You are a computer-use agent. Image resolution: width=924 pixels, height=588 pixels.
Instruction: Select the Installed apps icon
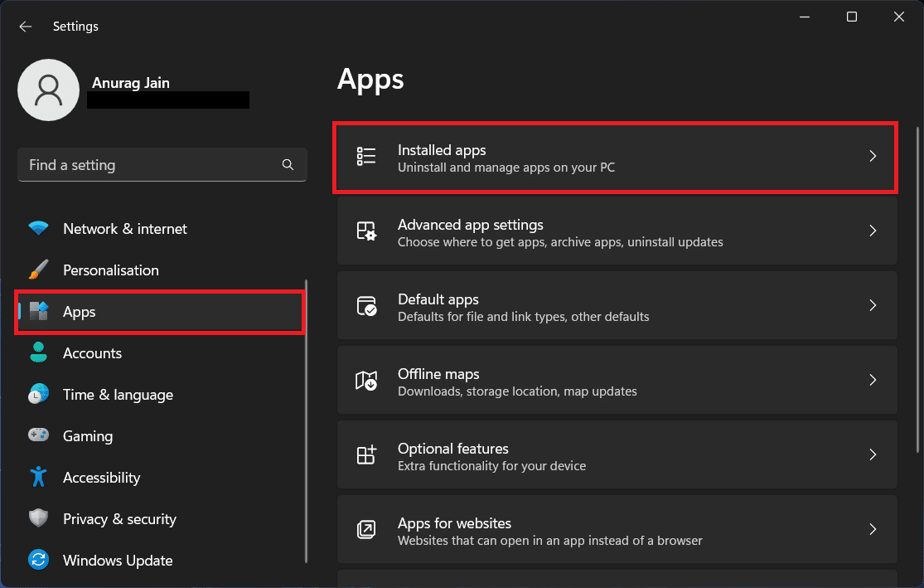[x=365, y=156]
